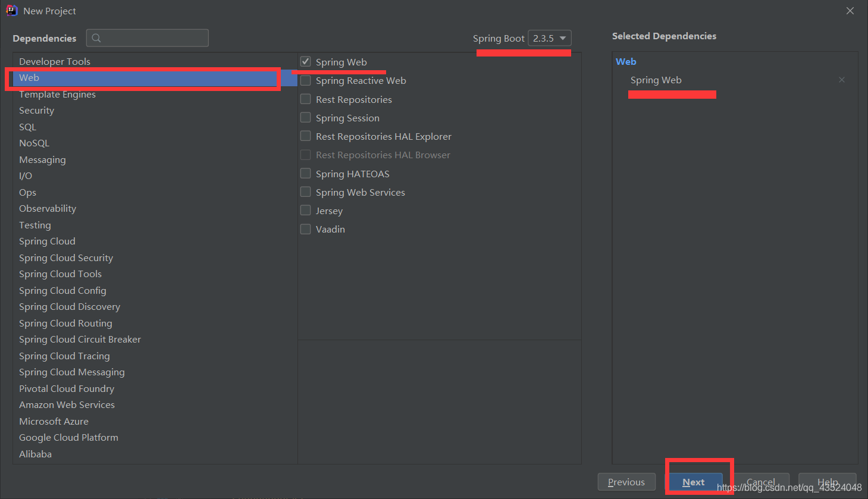Open the Messaging category
This screenshot has width=868, height=499.
click(x=155, y=159)
